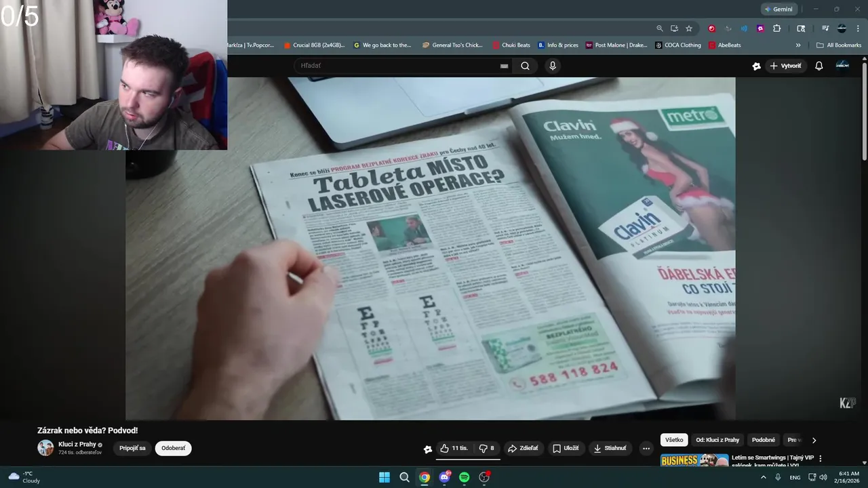Open the Smartwings BUSINESS video thumbnail
Image resolution: width=868 pixels, height=488 pixels.
tap(694, 460)
